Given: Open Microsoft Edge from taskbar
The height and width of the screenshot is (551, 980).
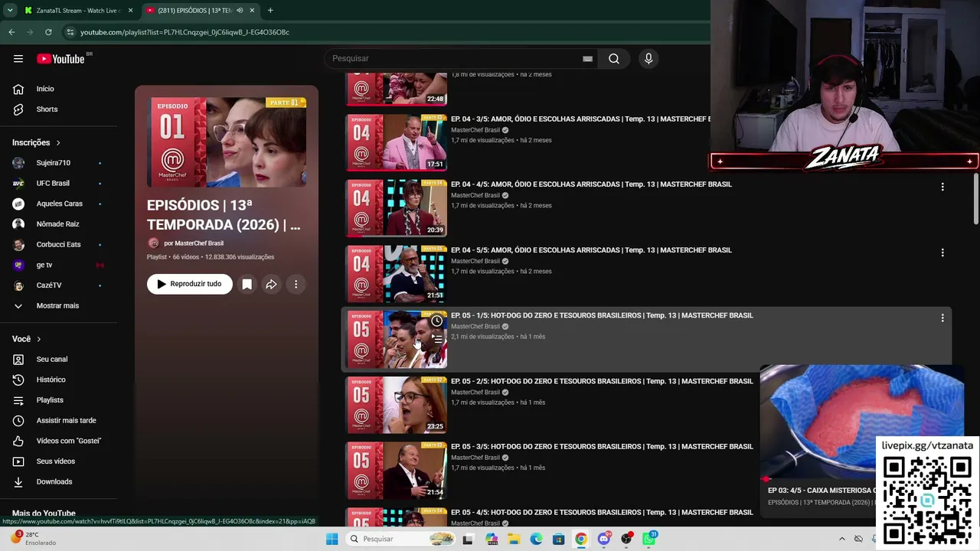Looking at the screenshot, I should (536, 539).
